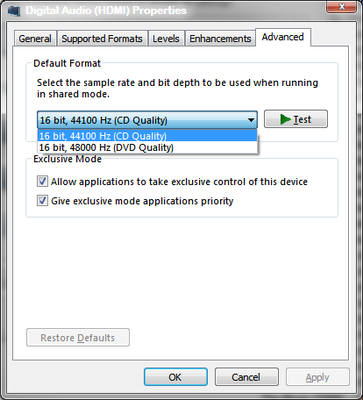Select the Advanced tab
The width and height of the screenshot is (363, 400).
coord(283,37)
